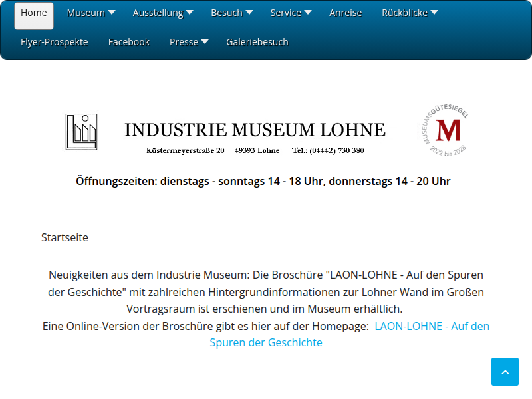Select the Anreise menu item
The image size is (532, 399).
point(346,13)
